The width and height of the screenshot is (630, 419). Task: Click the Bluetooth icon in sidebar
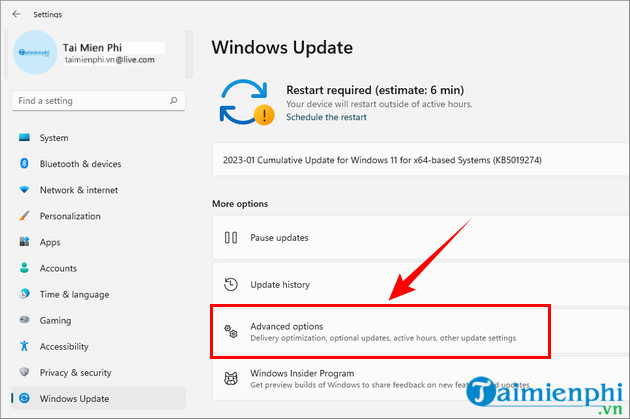click(24, 164)
